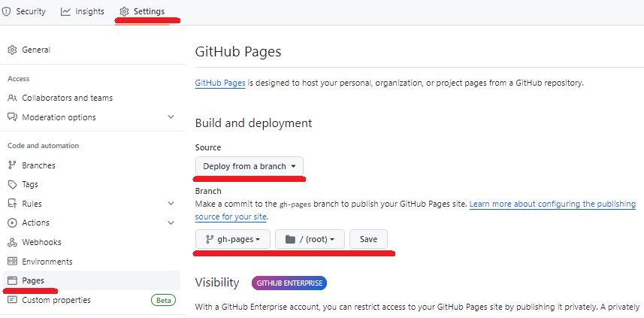Click the Visibility heading
Screen dimensions: 644x318
click(217, 283)
